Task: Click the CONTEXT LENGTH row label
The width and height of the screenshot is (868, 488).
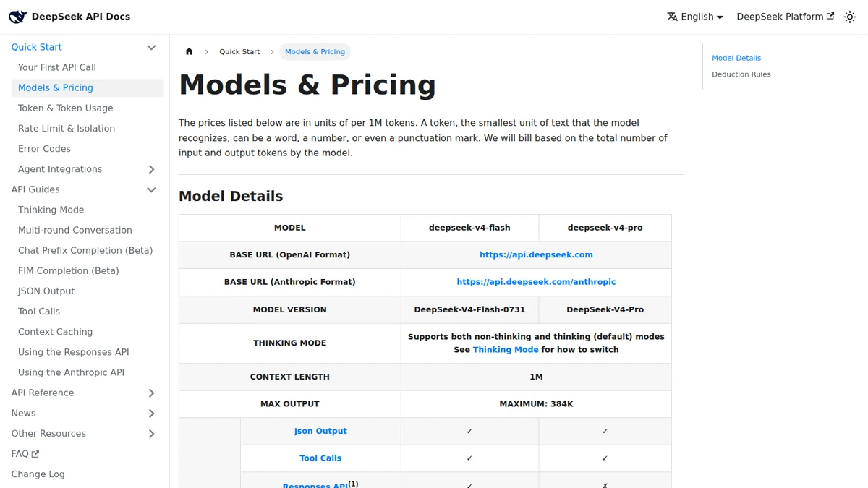Action: 290,377
